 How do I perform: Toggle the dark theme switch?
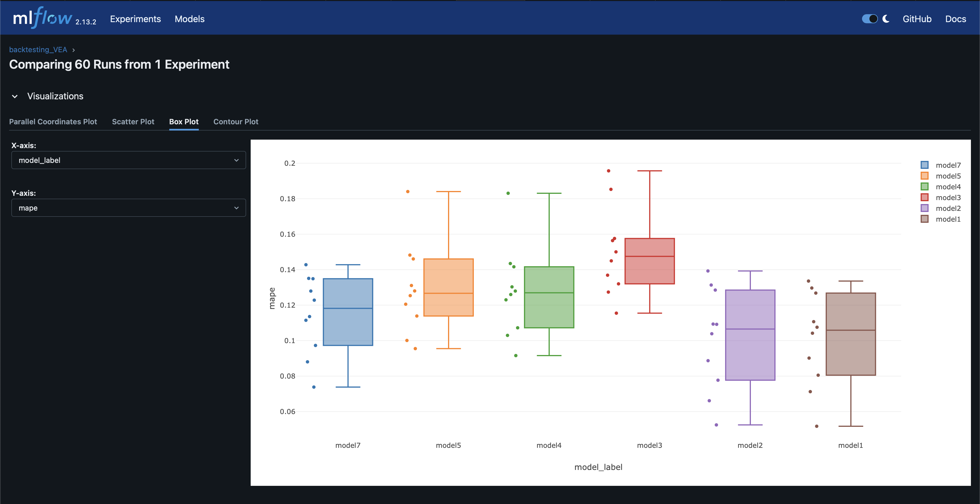pyautogui.click(x=870, y=19)
